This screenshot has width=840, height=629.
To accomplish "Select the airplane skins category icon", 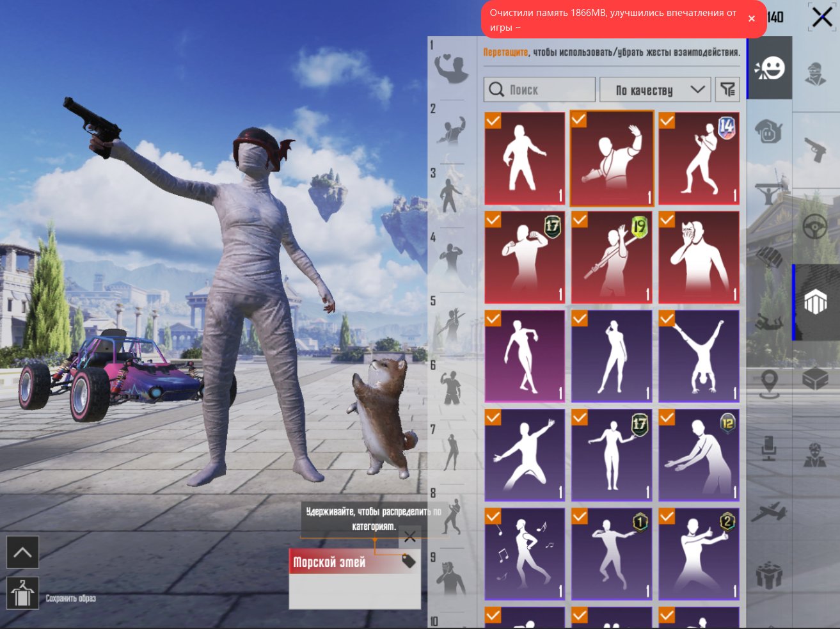I will [769, 512].
